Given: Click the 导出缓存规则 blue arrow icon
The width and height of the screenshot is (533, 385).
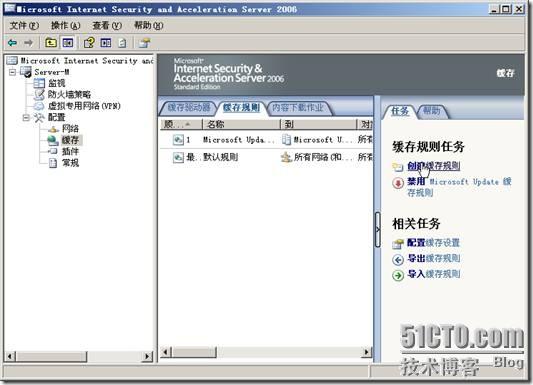Looking at the screenshot, I should pyautogui.click(x=398, y=260).
